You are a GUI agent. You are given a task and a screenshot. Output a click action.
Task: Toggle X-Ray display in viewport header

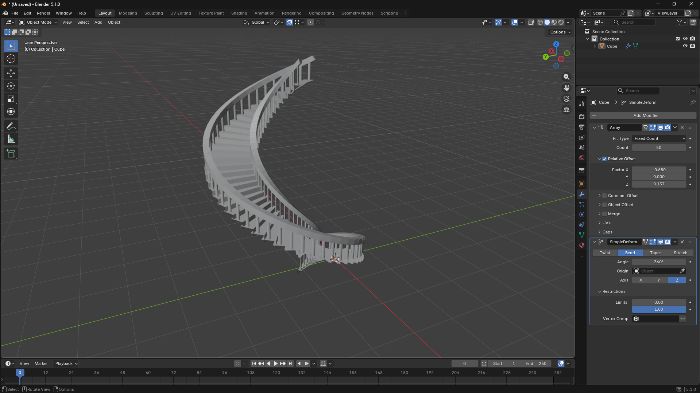click(531, 22)
